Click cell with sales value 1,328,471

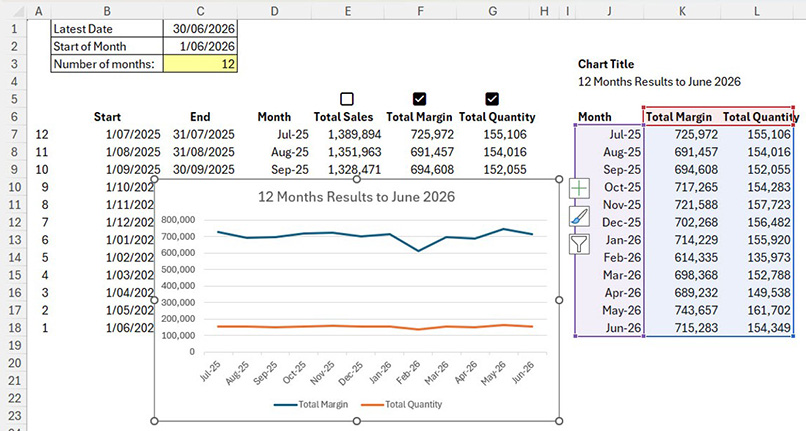347,169
